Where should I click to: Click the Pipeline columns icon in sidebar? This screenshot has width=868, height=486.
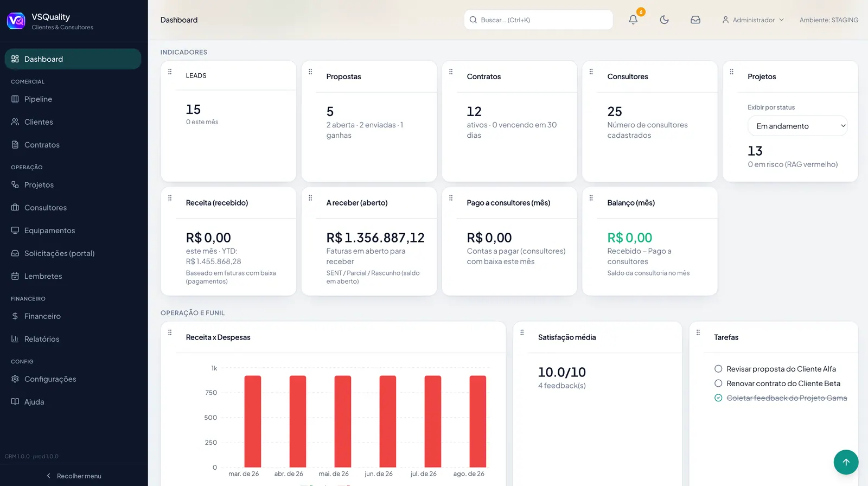coord(15,99)
